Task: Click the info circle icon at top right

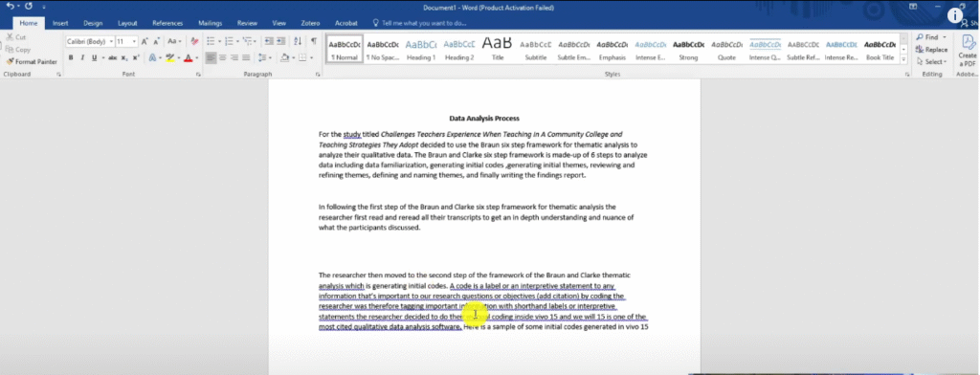Action: pos(955,15)
